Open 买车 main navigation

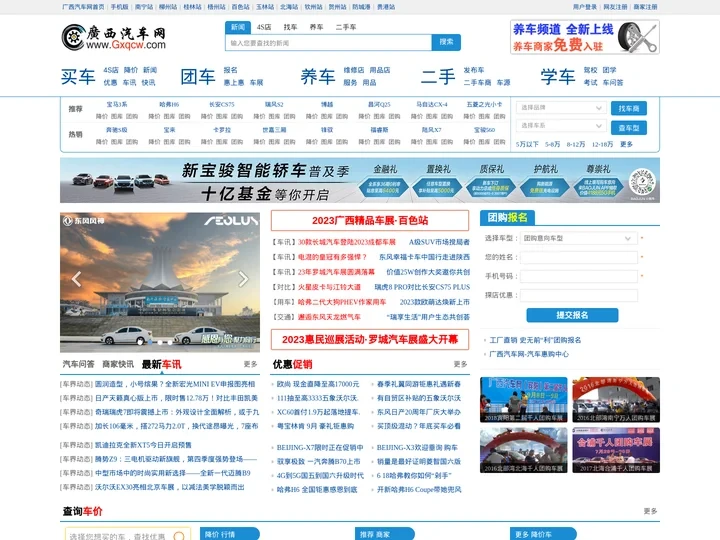click(78, 76)
